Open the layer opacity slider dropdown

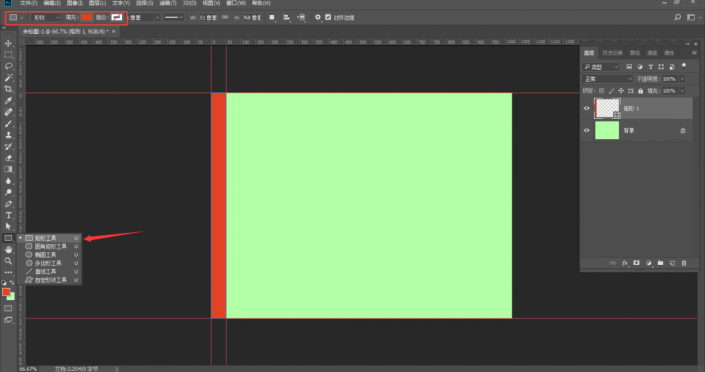682,79
